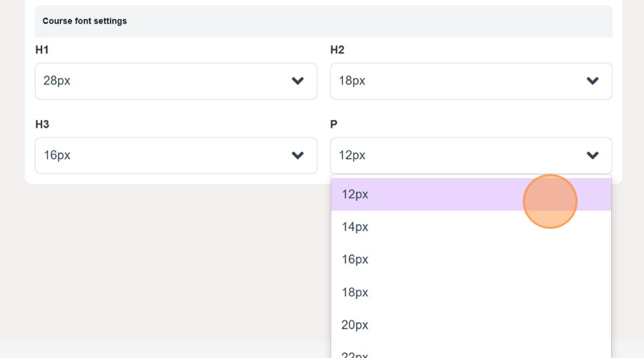The width and height of the screenshot is (644, 358).
Task: Click the H2 dropdown chevron arrow
Action: [x=592, y=81]
